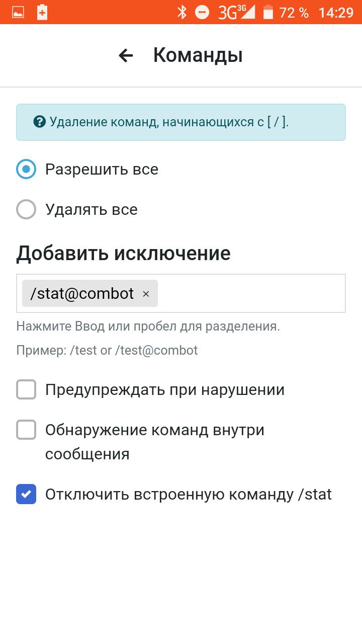
Task: Click the question mark help icon
Action: [x=39, y=122]
